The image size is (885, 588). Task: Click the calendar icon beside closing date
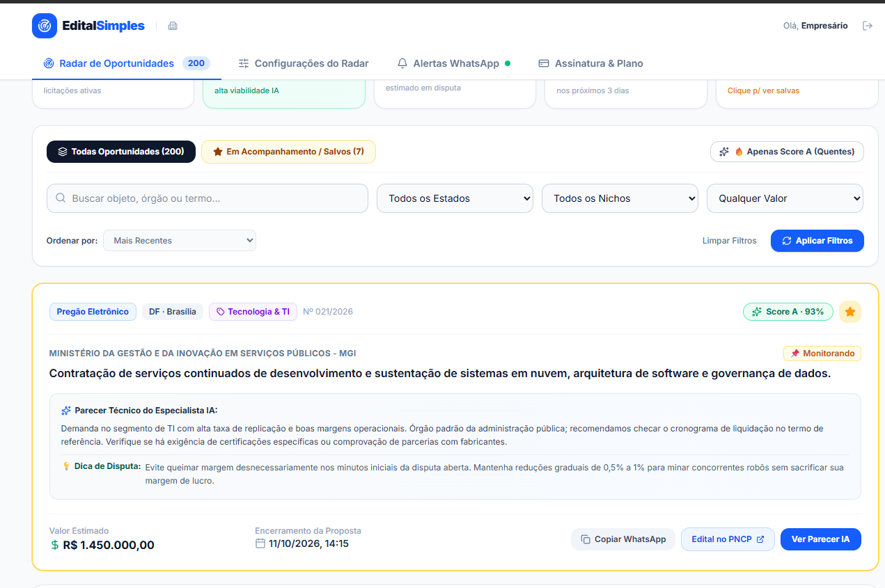[260, 543]
